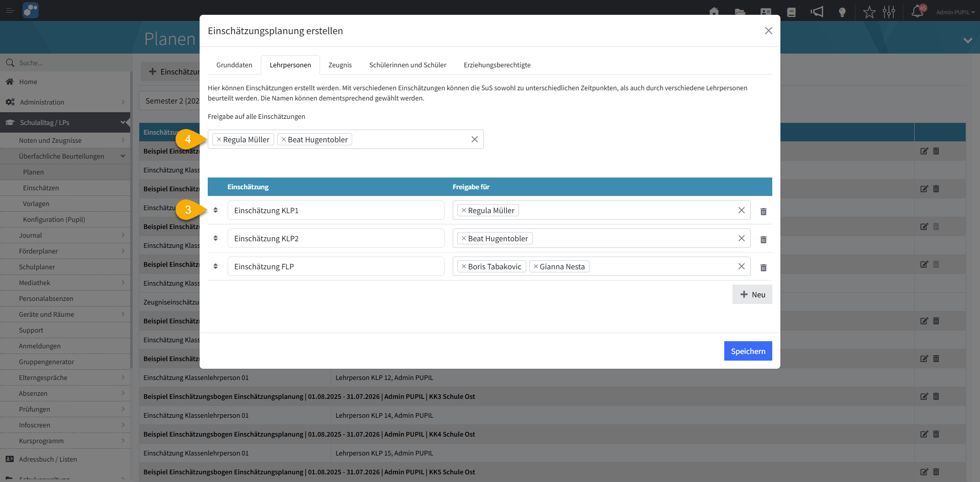The height and width of the screenshot is (482, 980).
Task: Remove Beat Hugentobler tag in KLP2 row
Action: [x=464, y=238]
